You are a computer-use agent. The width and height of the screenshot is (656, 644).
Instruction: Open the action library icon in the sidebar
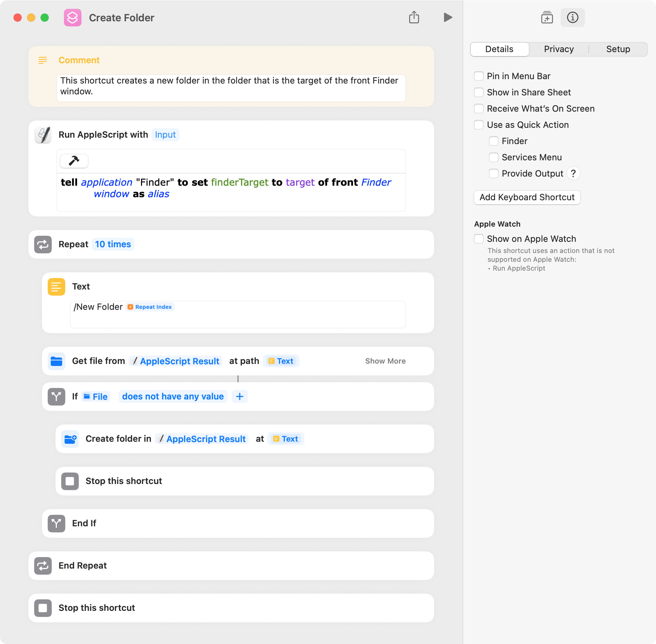pos(547,17)
